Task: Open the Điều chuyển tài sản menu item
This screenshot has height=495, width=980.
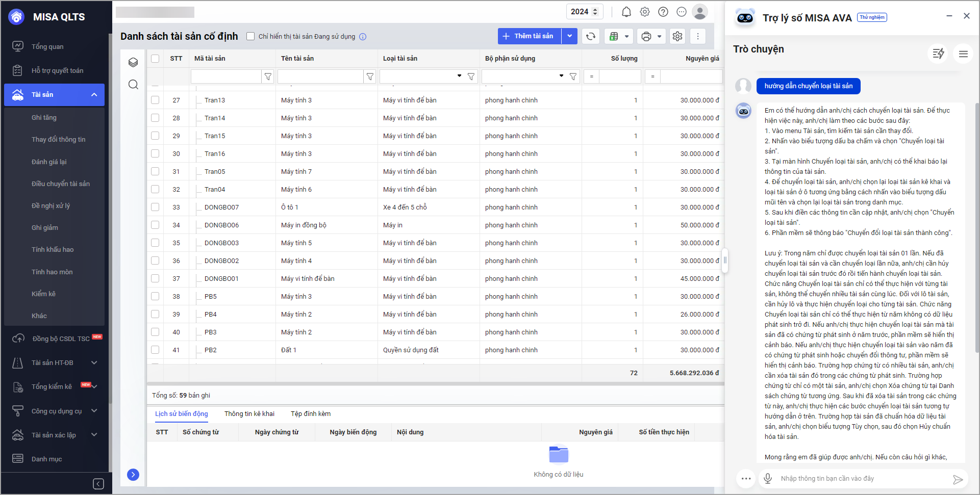Action: pos(61,184)
